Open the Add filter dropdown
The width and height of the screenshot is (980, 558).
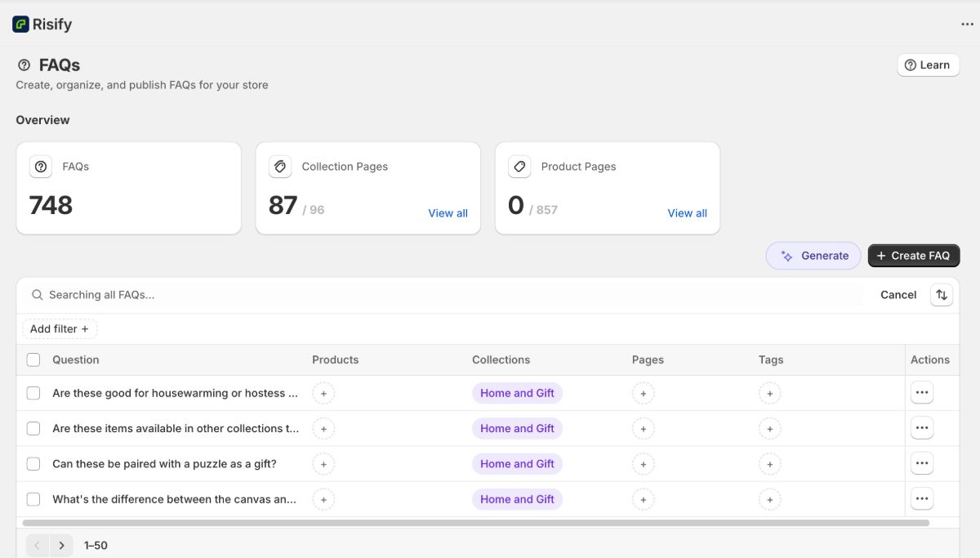coord(60,329)
